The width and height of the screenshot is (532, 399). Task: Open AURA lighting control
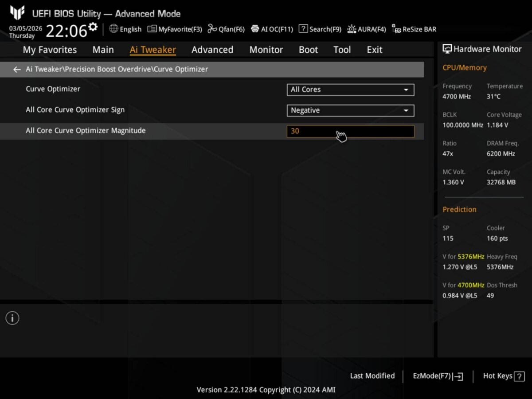point(367,29)
